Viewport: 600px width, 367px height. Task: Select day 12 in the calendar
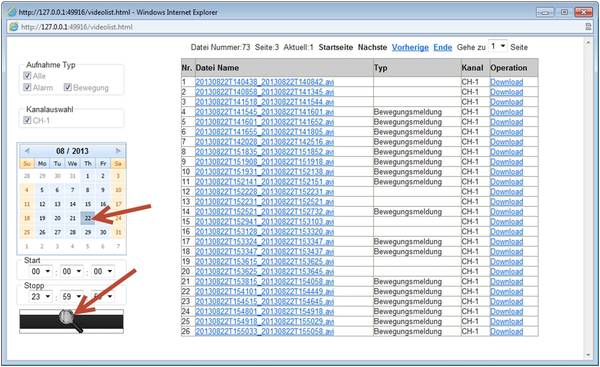point(42,204)
